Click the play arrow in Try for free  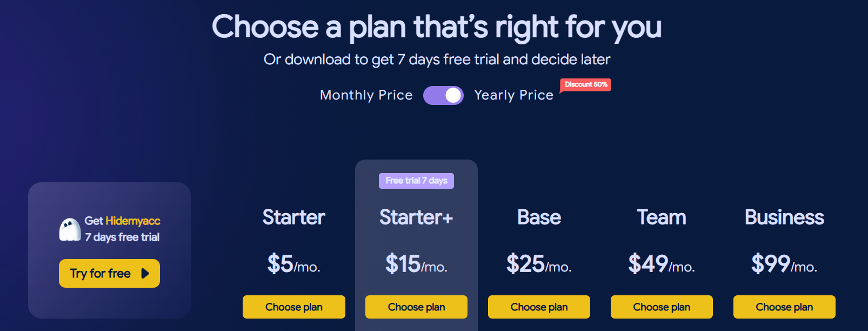pyautogui.click(x=145, y=274)
